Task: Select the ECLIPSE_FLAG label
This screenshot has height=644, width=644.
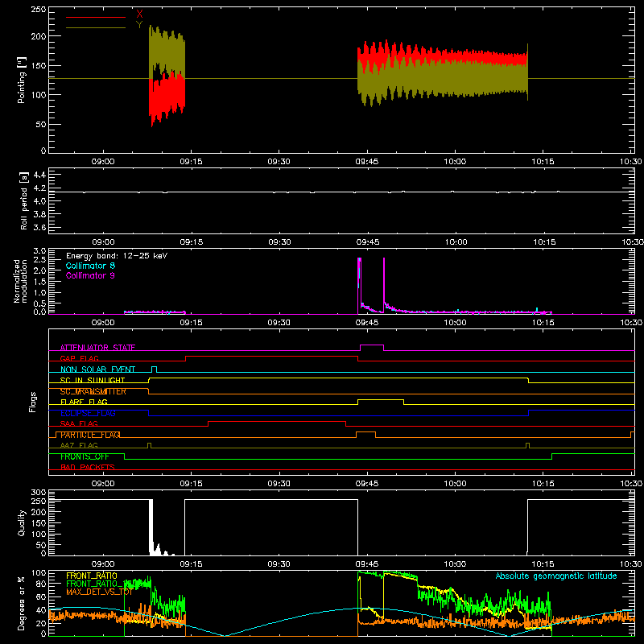Action: tap(88, 413)
